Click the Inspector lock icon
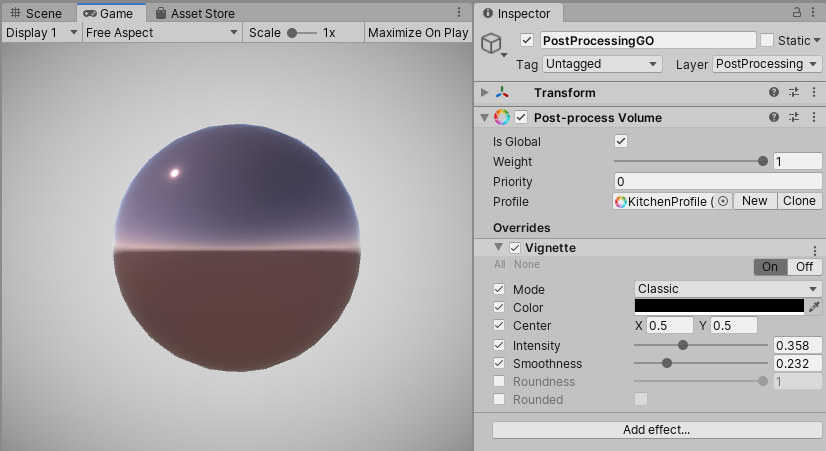The width and height of the screenshot is (826, 451). pyautogui.click(x=797, y=13)
